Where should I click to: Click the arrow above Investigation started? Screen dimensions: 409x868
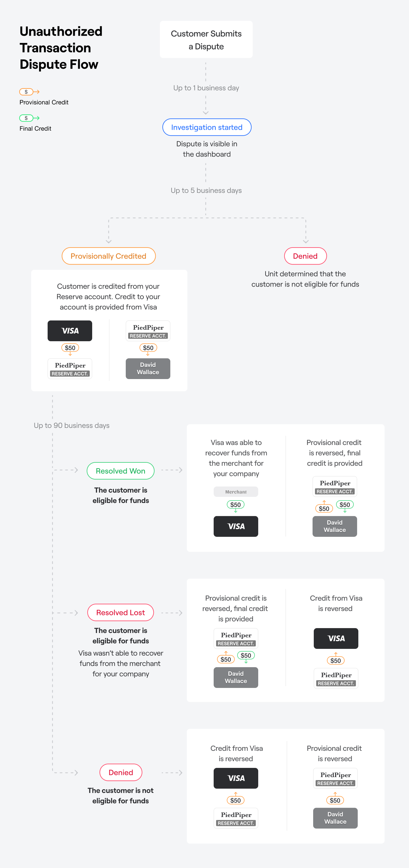coord(205,112)
